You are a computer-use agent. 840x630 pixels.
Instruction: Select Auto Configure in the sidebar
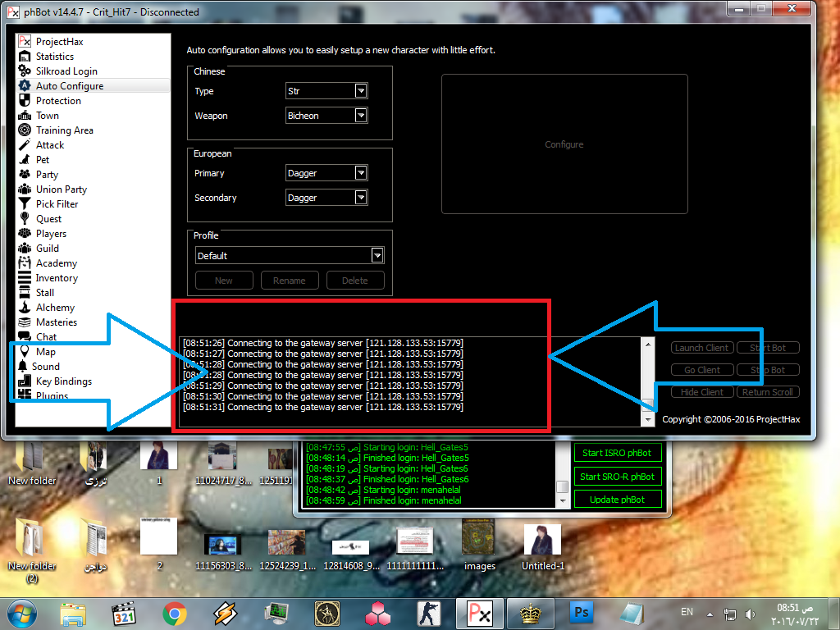pyautogui.click(x=94, y=85)
